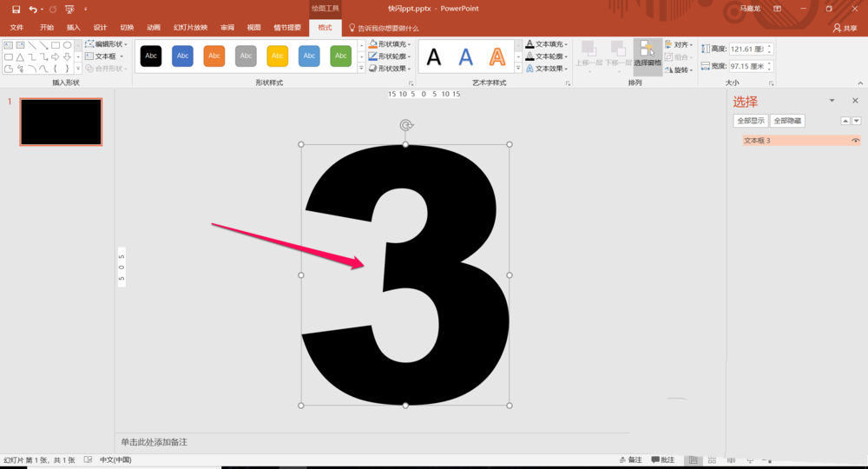
Task: Open the 插入 (Insert) ribbon tab
Action: click(74, 28)
